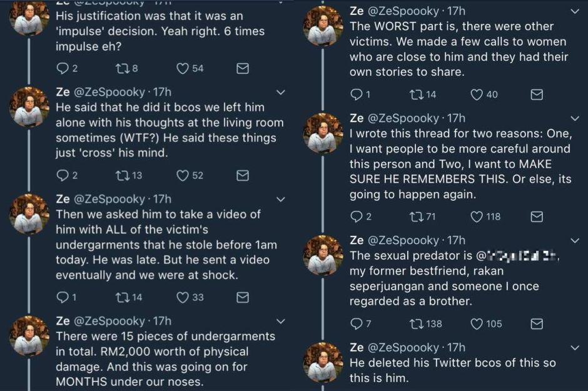Open the options chevron on the 'living room' tweet
The height and width of the screenshot is (391, 588).
[281, 93]
